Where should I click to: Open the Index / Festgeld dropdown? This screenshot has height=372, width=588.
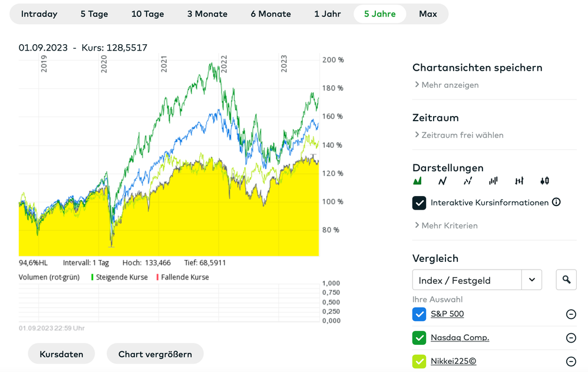click(477, 280)
